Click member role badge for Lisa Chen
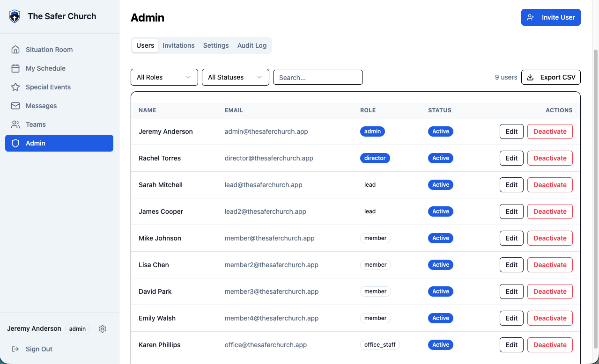Screen dimensions: 599x364 coord(375,265)
